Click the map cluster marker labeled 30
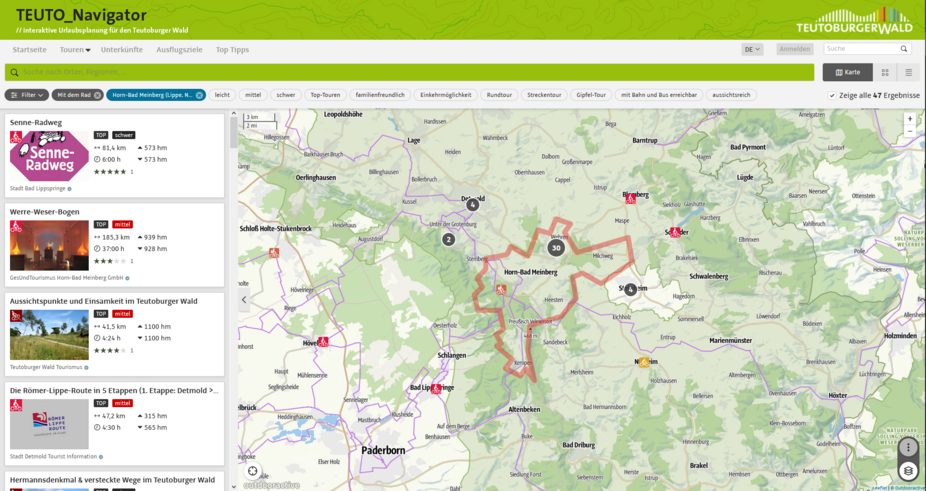The height and width of the screenshot is (491, 926). (x=556, y=248)
